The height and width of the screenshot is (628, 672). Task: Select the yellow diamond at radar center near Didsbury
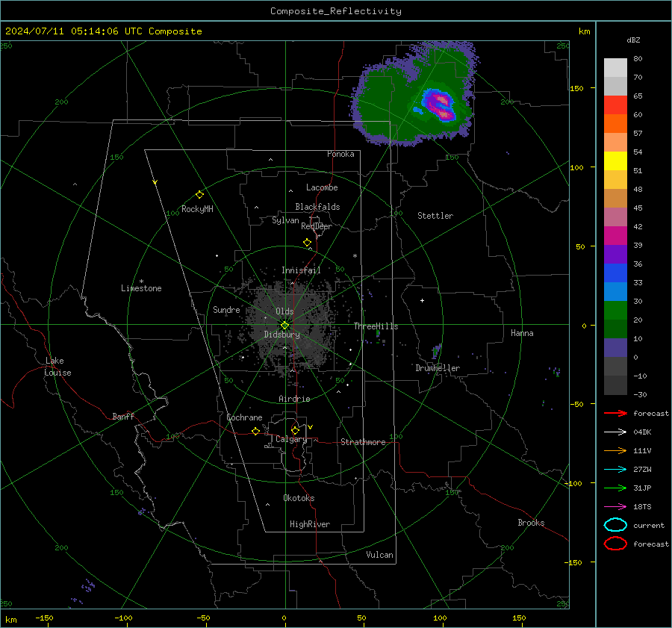point(285,326)
